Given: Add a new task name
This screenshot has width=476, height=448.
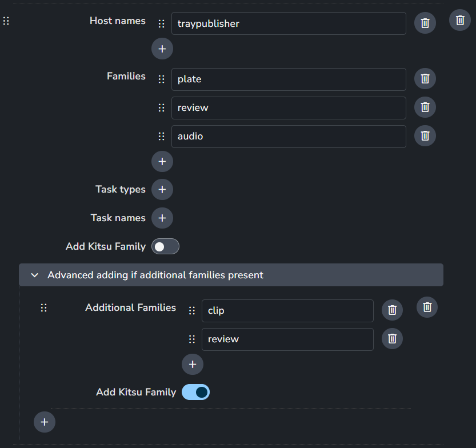Looking at the screenshot, I should pos(162,218).
